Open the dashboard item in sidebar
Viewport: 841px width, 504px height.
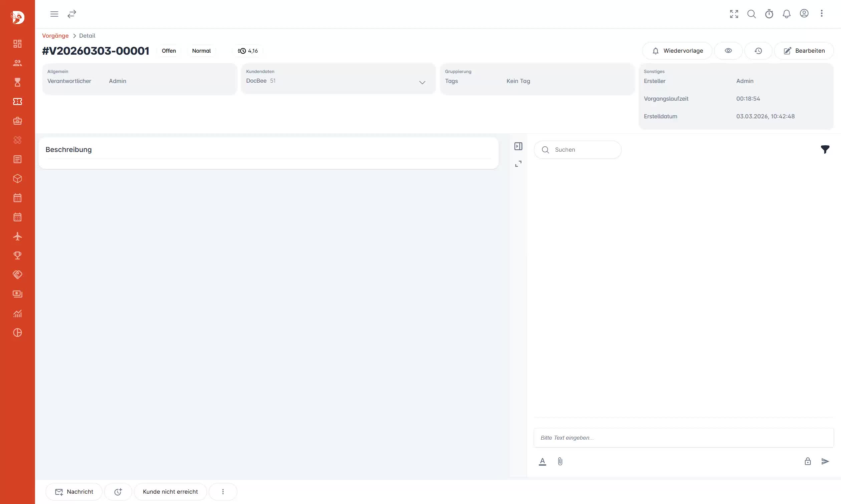(x=17, y=44)
